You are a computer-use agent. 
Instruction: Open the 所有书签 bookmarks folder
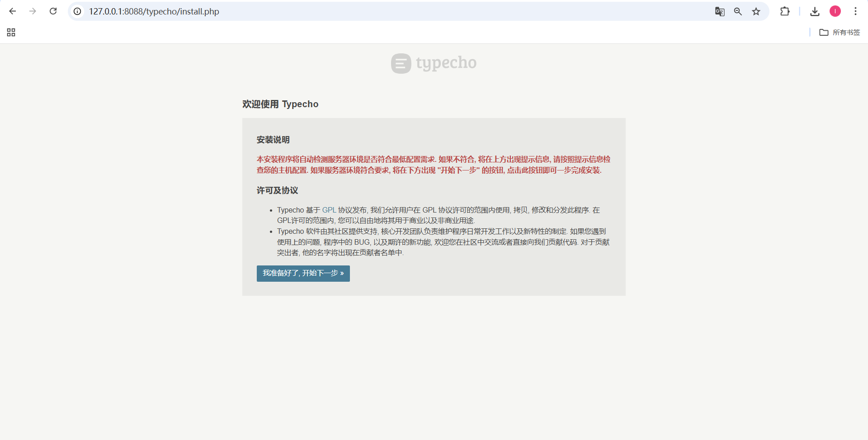[840, 33]
